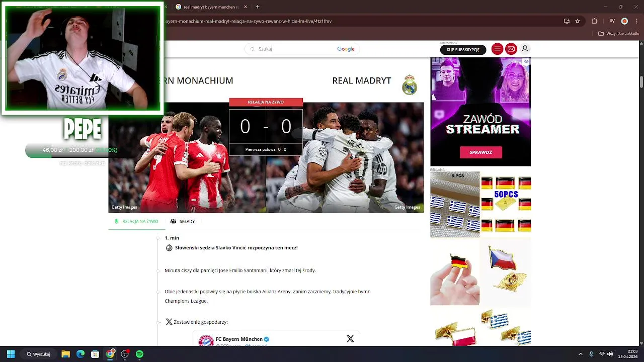Screen dimensions: 644x362
Task: Click the Wyszukaj taskbar search box
Action: (x=39, y=354)
